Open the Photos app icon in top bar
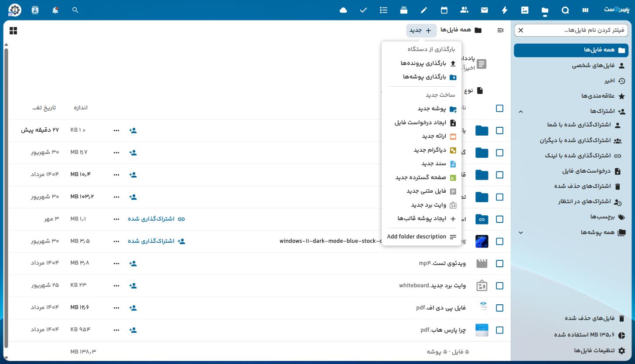 (x=525, y=10)
